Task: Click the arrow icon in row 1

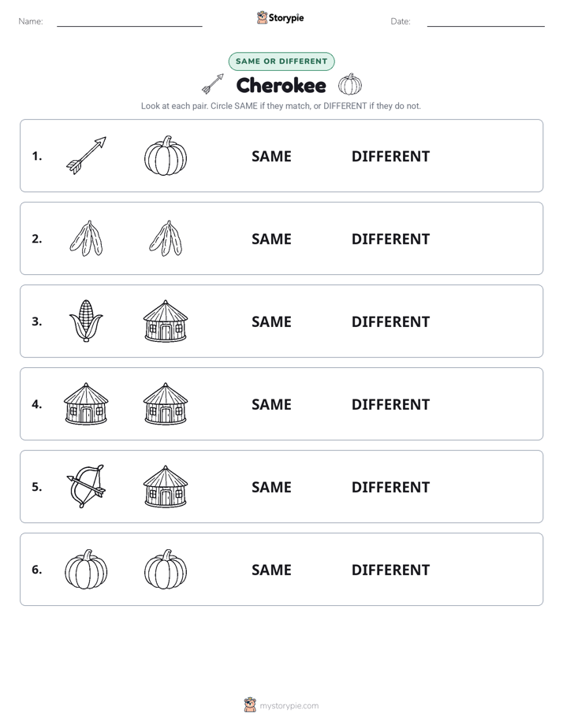Action: click(x=86, y=155)
